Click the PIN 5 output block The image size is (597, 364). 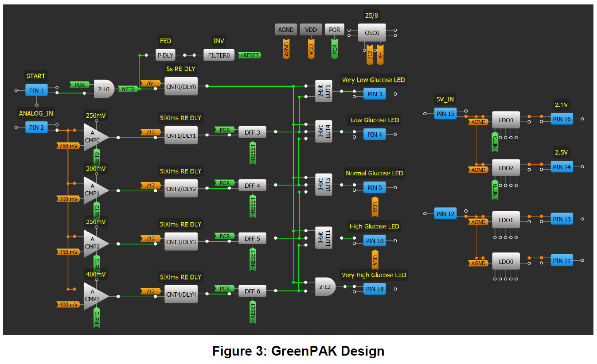click(375, 188)
